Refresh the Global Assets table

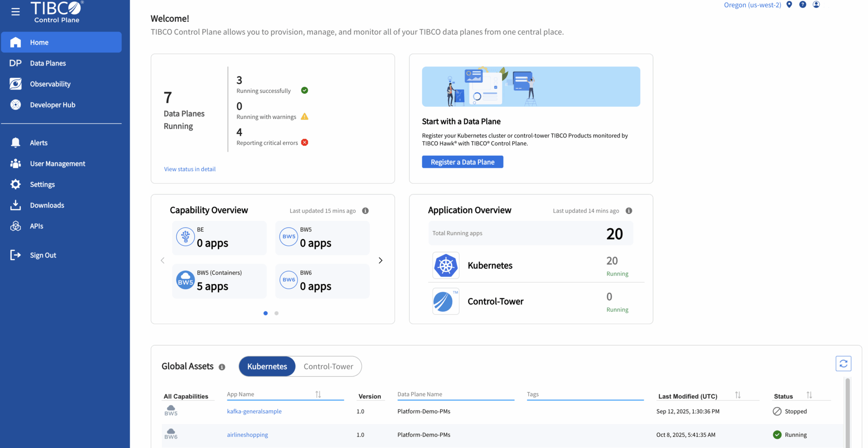[843, 363]
